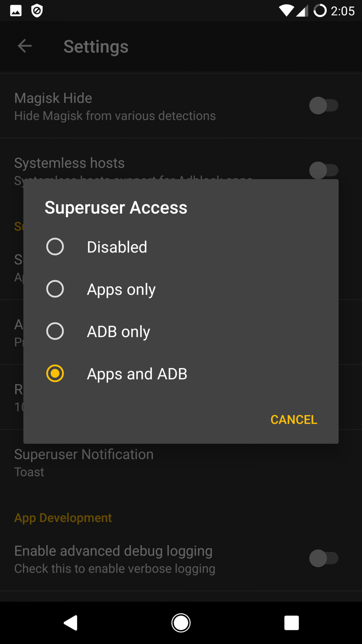362x644 pixels.
Task: Tap the back arrow in Settings header
Action: 25,46
